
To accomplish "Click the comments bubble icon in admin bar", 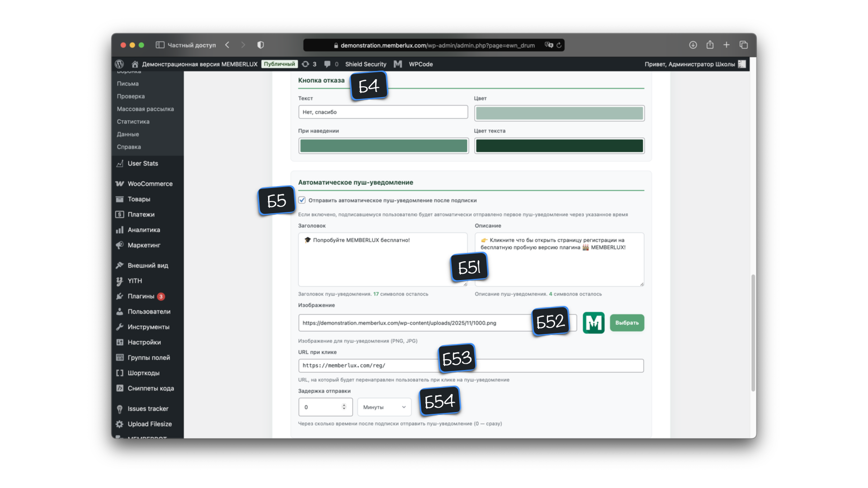I will [x=327, y=64].
